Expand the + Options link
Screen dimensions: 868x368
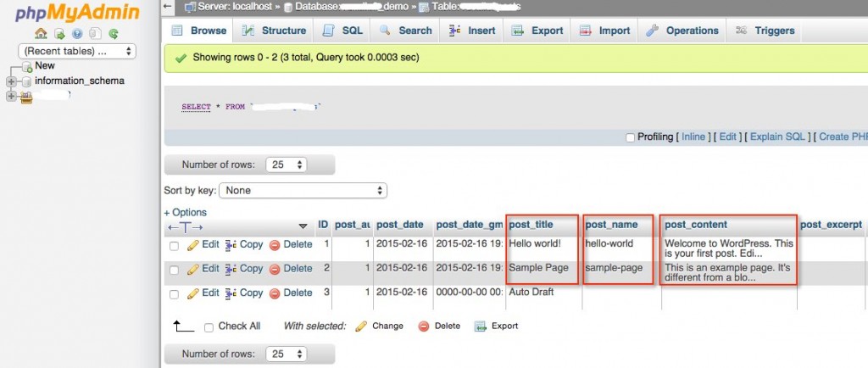tap(185, 213)
